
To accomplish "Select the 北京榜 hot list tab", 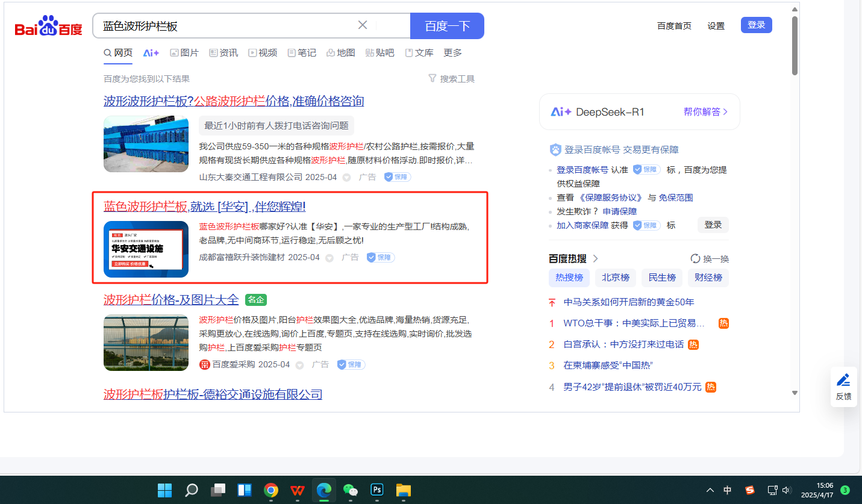I will coord(616,278).
